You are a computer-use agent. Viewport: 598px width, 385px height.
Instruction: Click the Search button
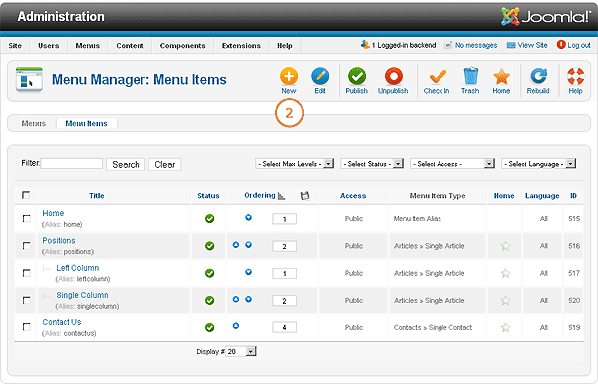pyautogui.click(x=126, y=164)
